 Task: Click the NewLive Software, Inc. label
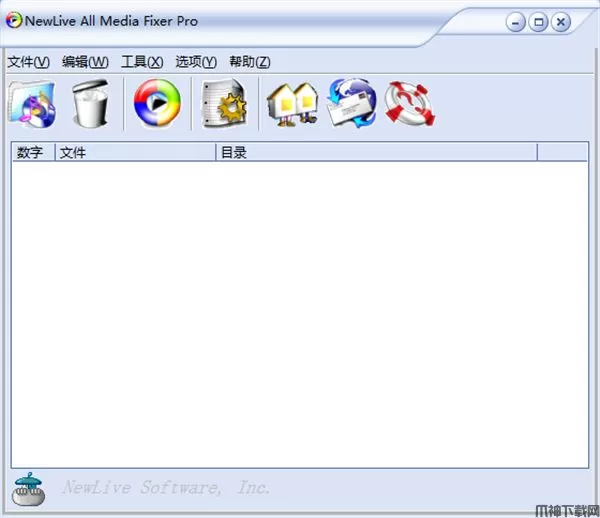[166, 488]
